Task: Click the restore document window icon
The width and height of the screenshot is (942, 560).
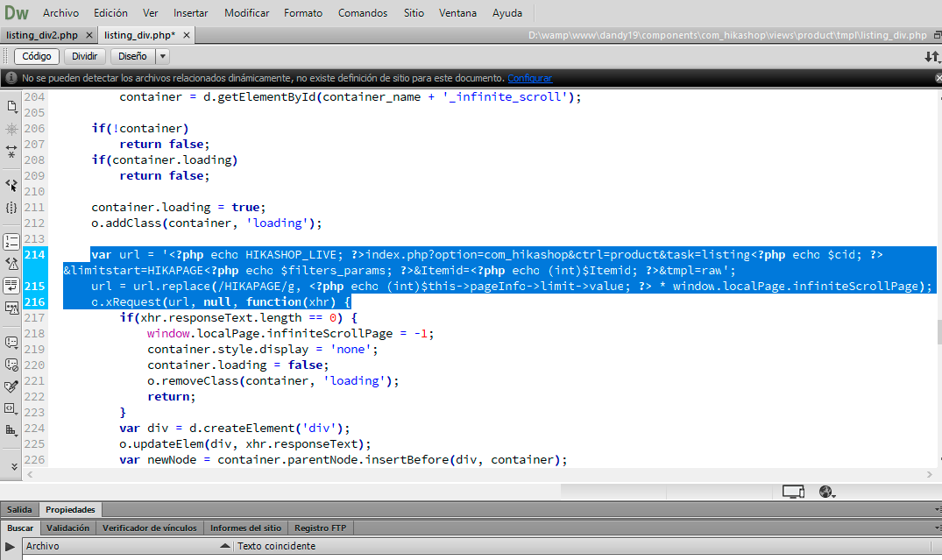Action: [x=938, y=35]
